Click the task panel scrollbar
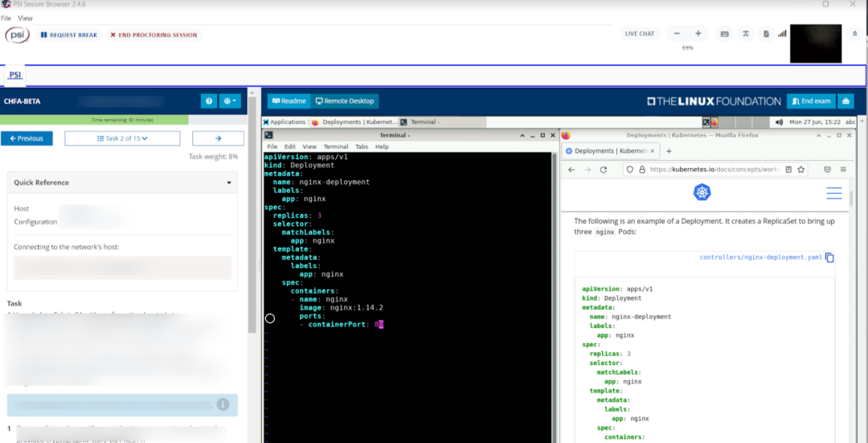 (252, 216)
